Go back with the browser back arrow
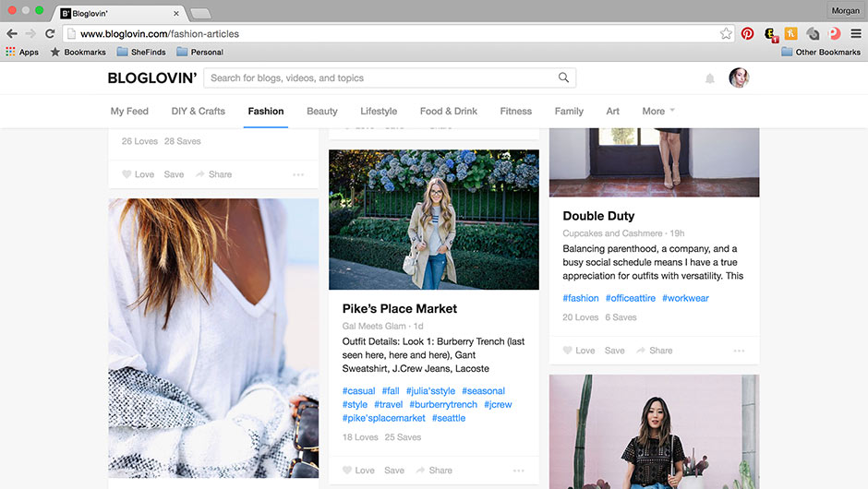The image size is (868, 489). click(12, 34)
